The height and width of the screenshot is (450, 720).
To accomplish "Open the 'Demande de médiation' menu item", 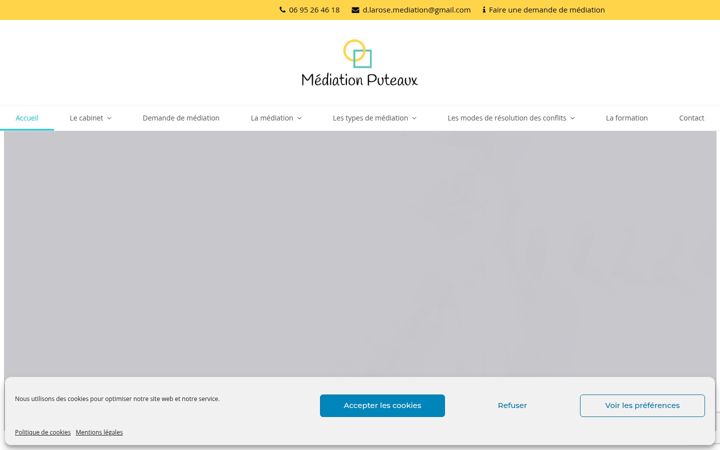I will pos(181,118).
